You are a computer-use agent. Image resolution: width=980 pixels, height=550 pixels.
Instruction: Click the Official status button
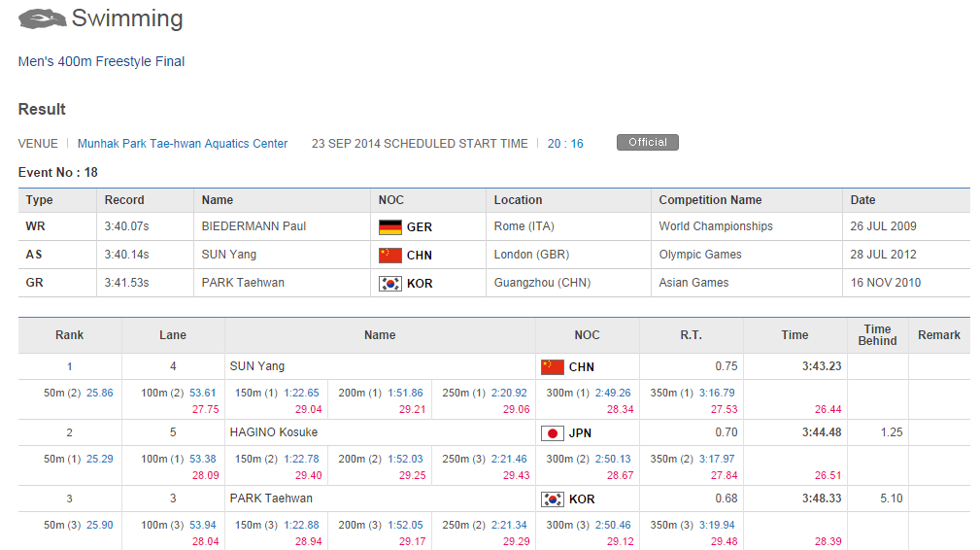click(647, 143)
